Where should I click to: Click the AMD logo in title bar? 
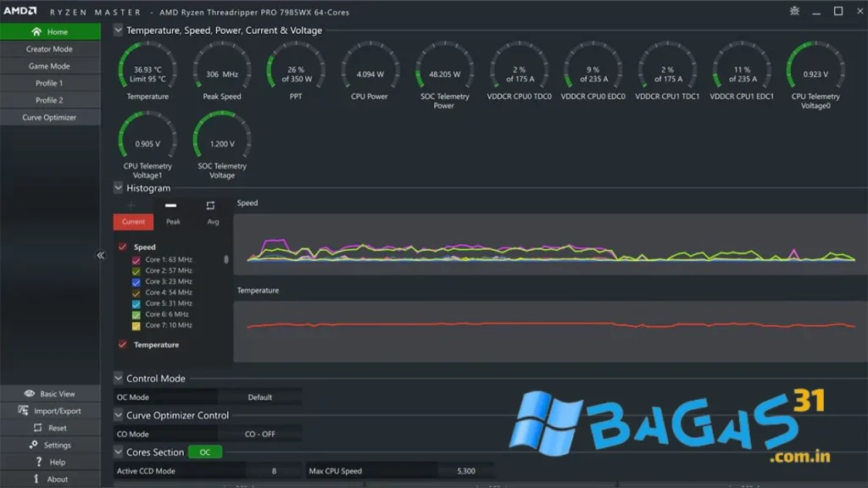20,11
